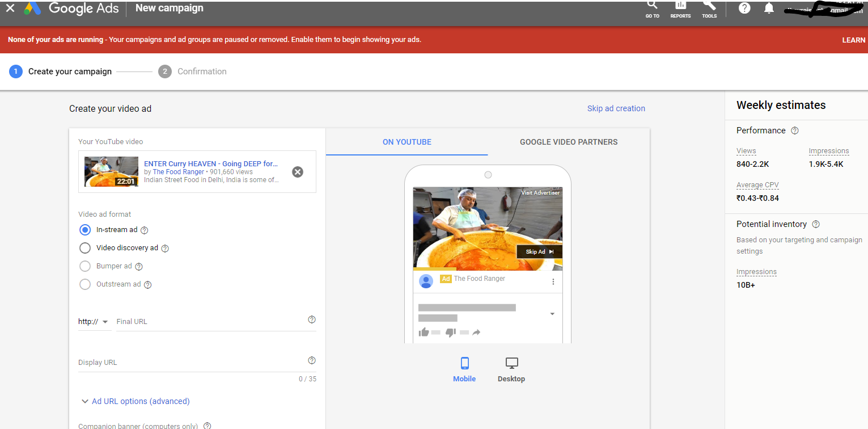Close the new campaign editor with X

coord(10,8)
